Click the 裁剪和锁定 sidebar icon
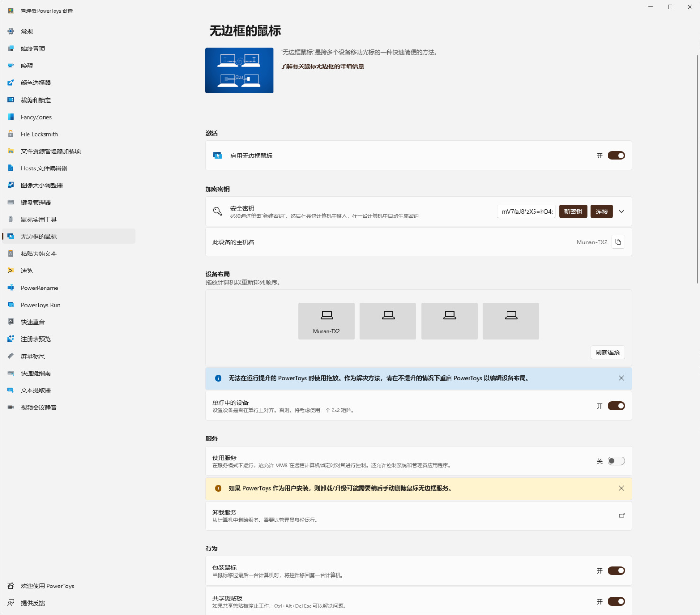Image resolution: width=700 pixels, height=615 pixels. click(10, 100)
